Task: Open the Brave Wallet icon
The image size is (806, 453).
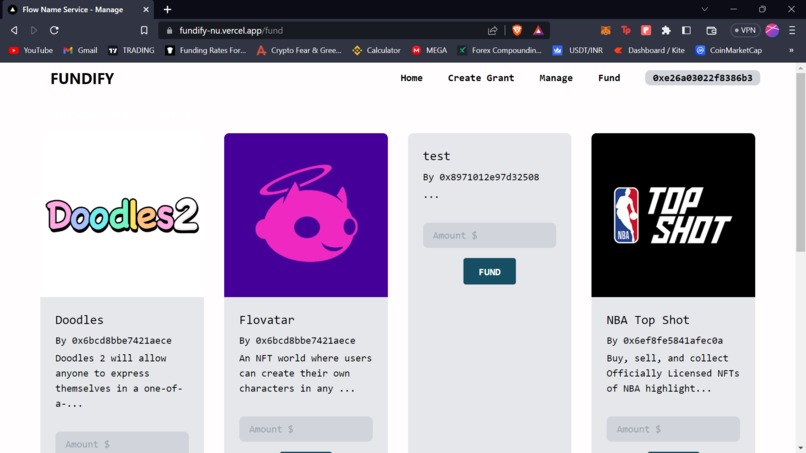Action: click(711, 30)
